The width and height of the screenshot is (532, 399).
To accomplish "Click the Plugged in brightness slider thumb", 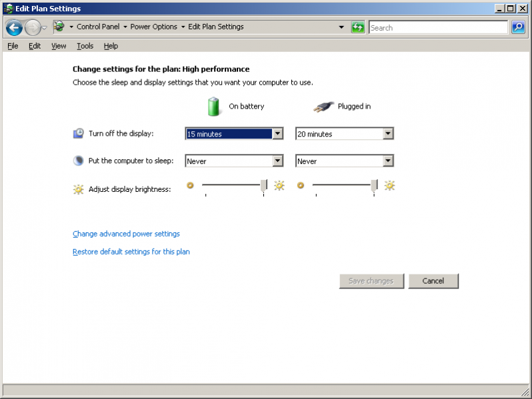I will tap(374, 186).
